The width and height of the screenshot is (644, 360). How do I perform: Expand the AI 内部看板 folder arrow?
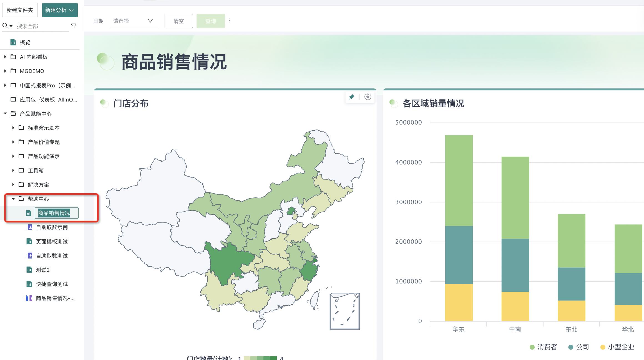point(5,57)
